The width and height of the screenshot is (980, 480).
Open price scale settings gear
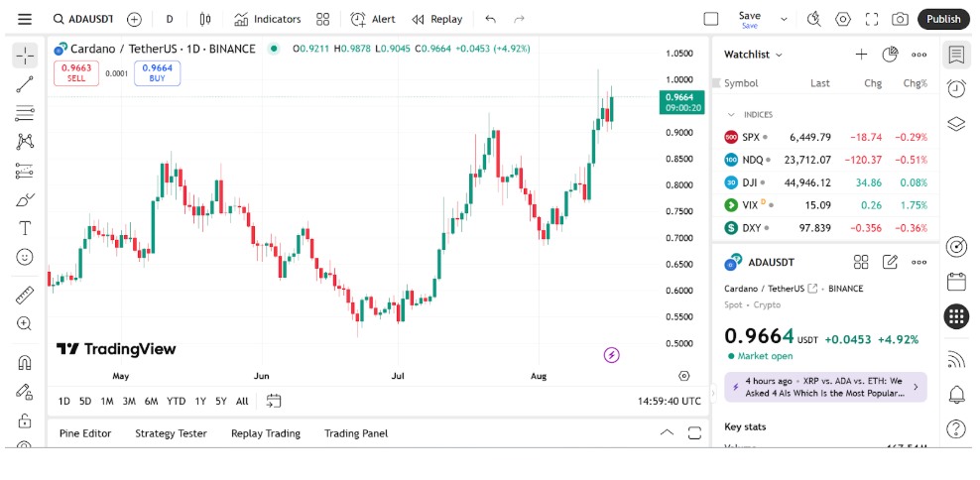(684, 376)
